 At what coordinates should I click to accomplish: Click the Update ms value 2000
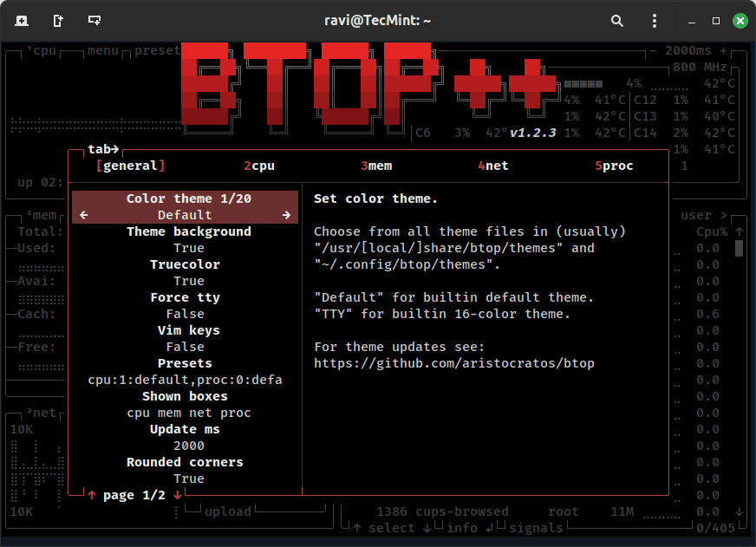coord(189,446)
